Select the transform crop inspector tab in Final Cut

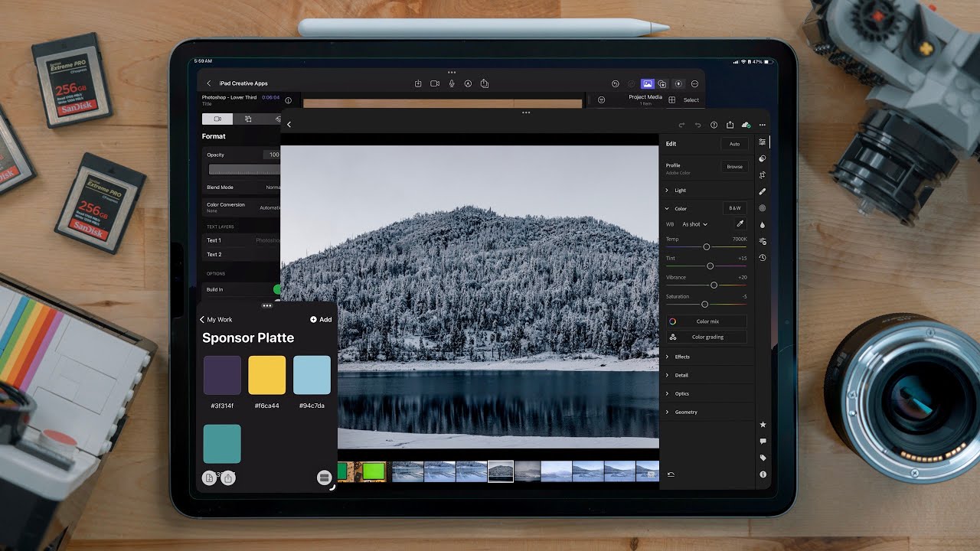point(248,119)
